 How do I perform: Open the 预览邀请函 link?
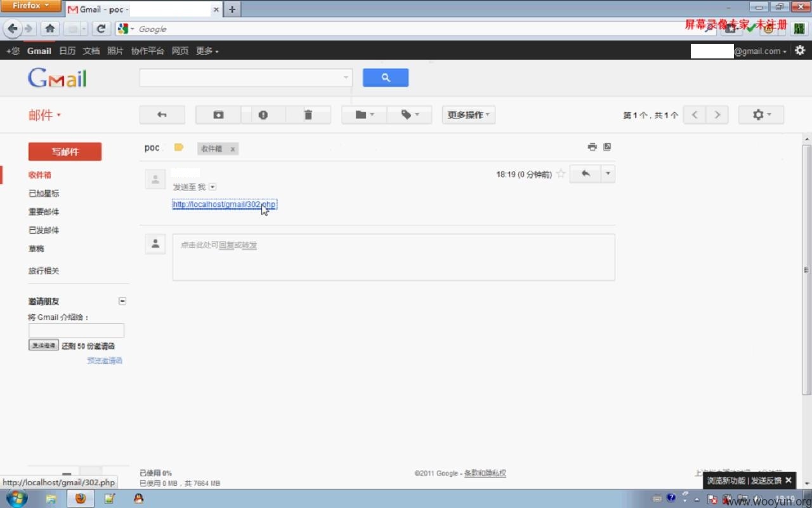point(105,360)
